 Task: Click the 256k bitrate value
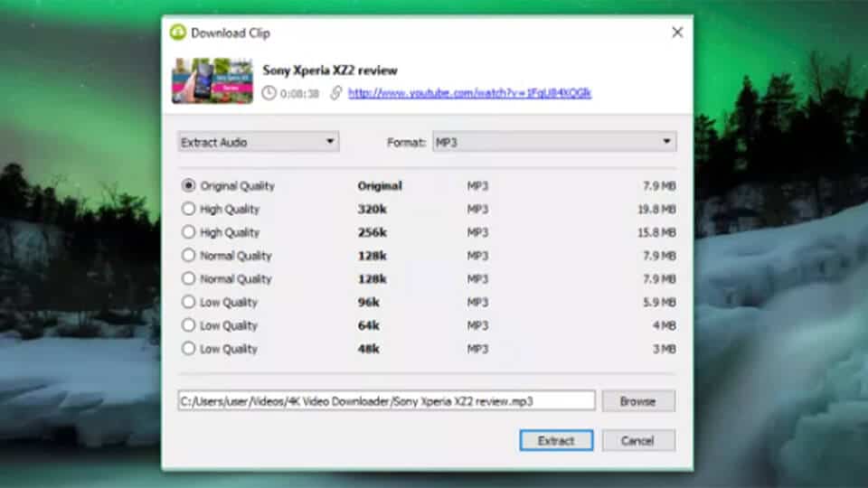coord(372,232)
